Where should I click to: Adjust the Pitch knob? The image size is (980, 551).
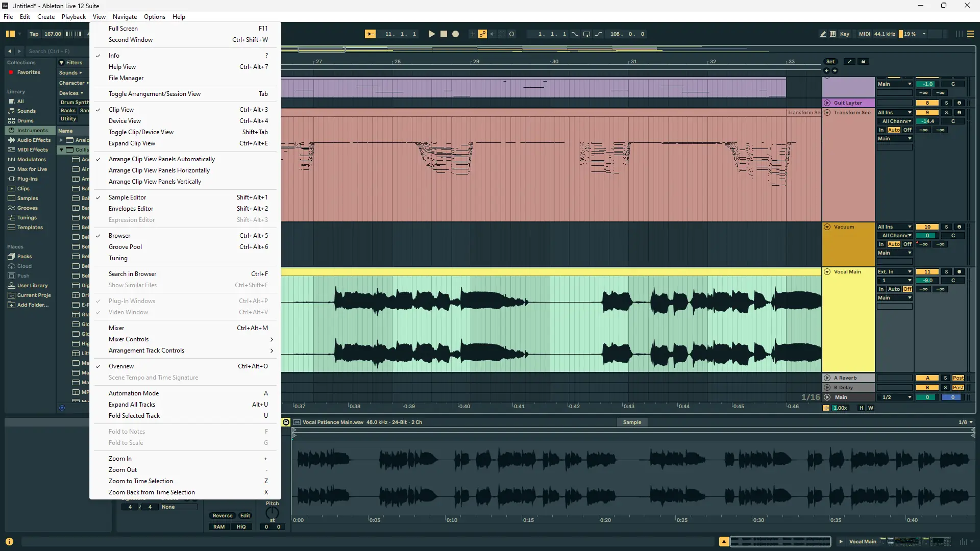(x=272, y=513)
